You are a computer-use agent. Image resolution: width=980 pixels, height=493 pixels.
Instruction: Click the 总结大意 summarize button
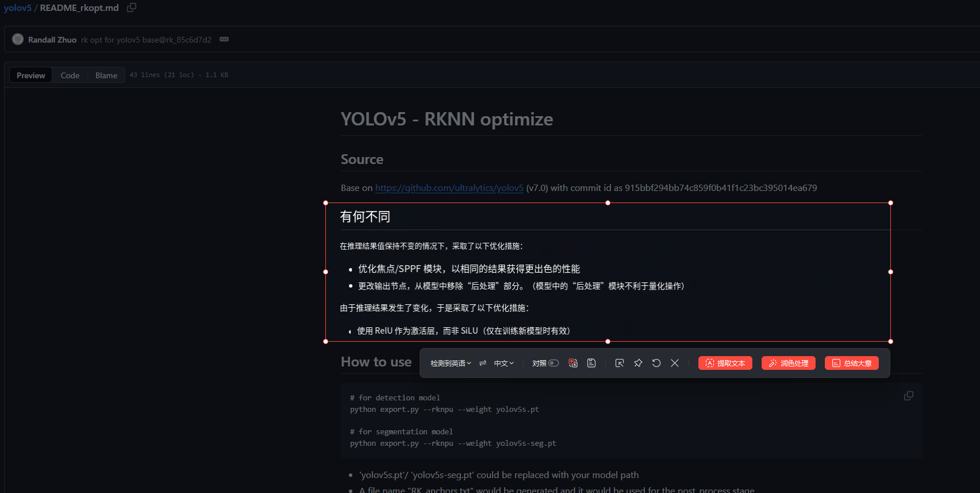click(x=852, y=363)
